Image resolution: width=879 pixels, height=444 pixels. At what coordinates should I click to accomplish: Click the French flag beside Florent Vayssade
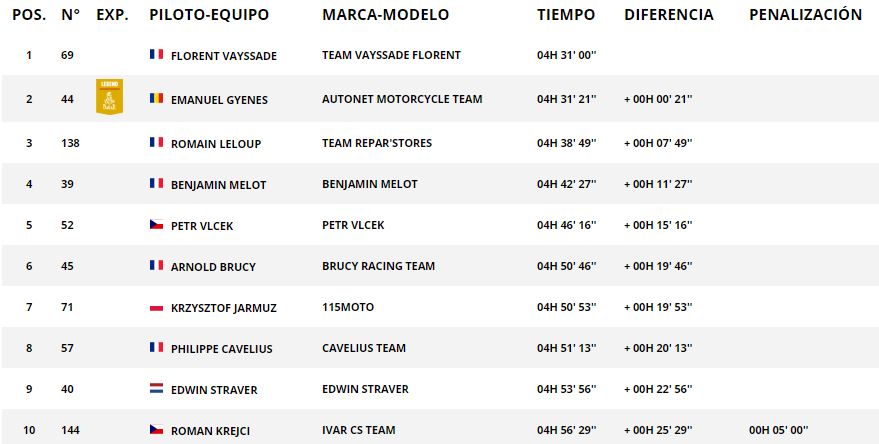click(156, 55)
